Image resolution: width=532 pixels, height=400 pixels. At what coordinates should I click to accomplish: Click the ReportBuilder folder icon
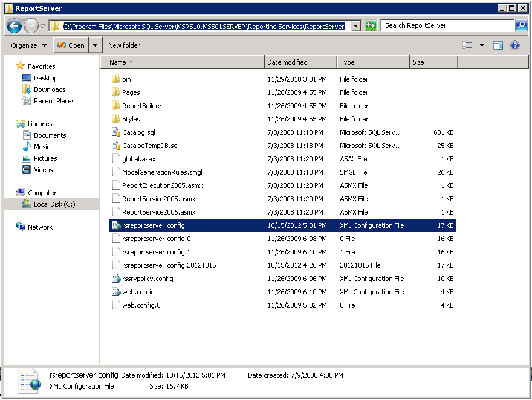[115, 105]
